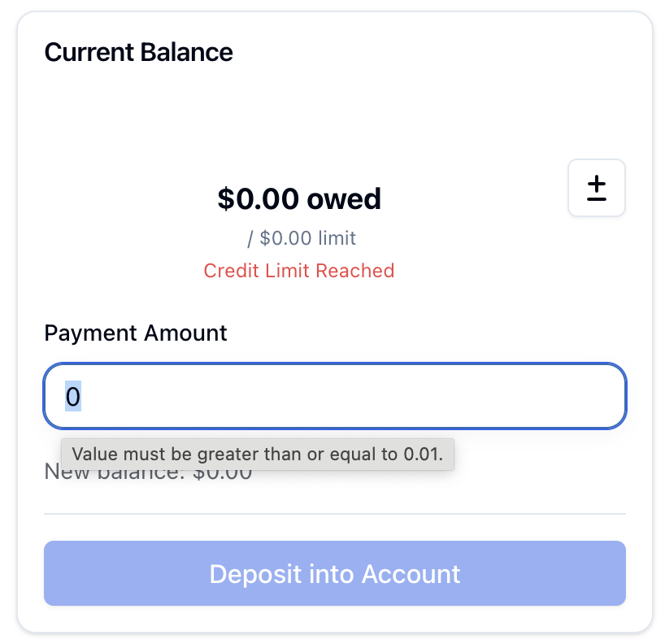Click the Current Balance heading
Image resolution: width=665 pixels, height=644 pixels.
click(138, 52)
